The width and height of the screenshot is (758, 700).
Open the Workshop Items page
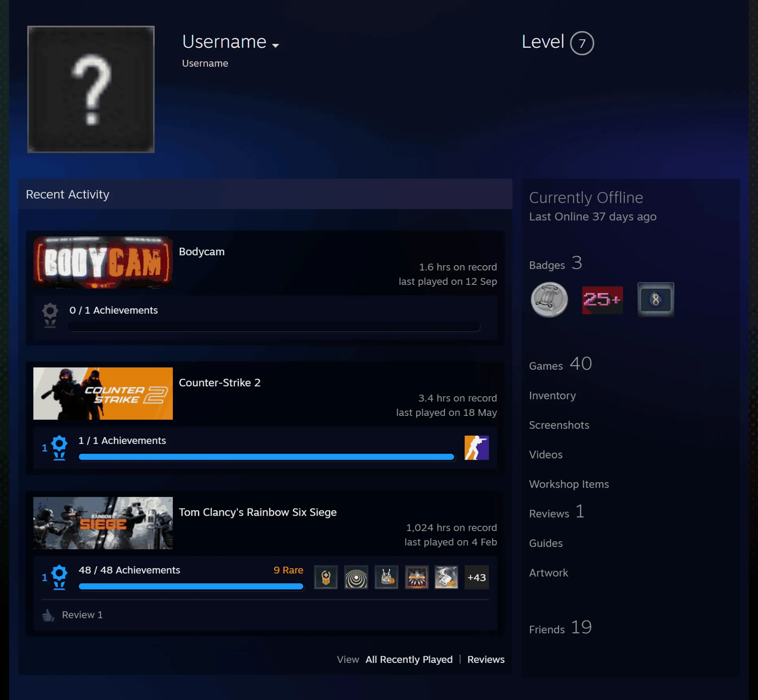coord(569,484)
